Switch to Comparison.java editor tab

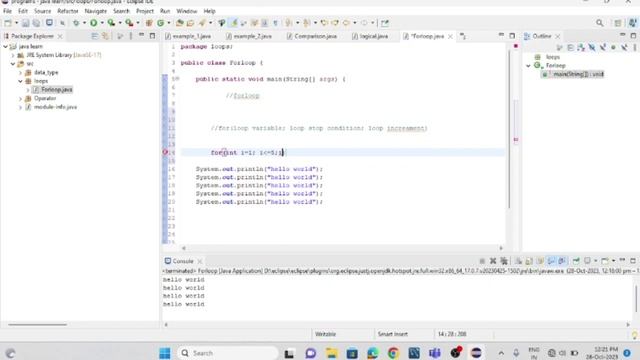(312, 36)
